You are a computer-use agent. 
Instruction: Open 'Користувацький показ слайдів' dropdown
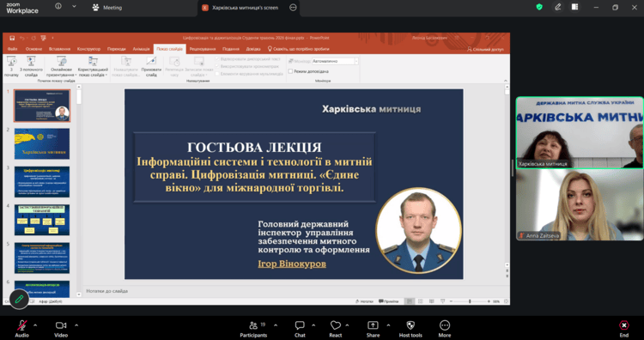[x=94, y=66]
